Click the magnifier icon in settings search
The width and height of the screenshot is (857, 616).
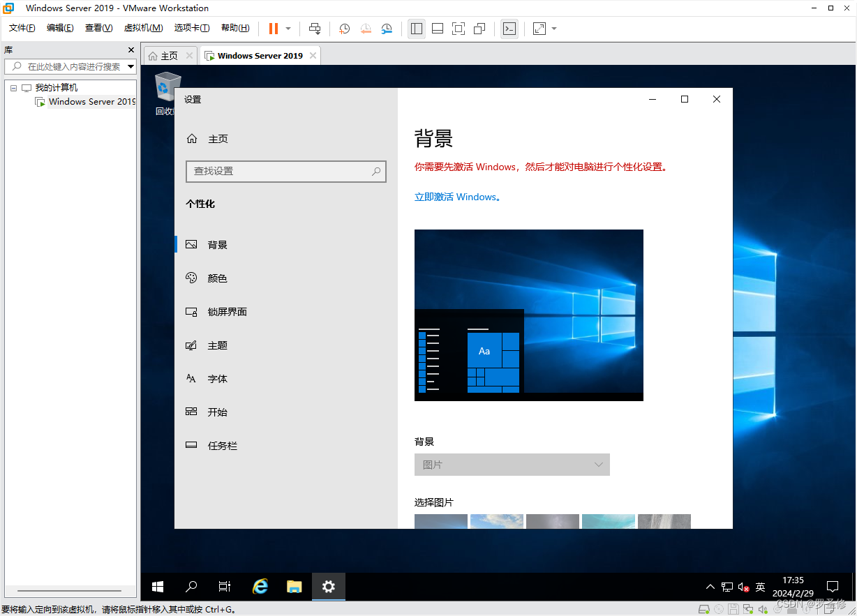[x=376, y=171]
